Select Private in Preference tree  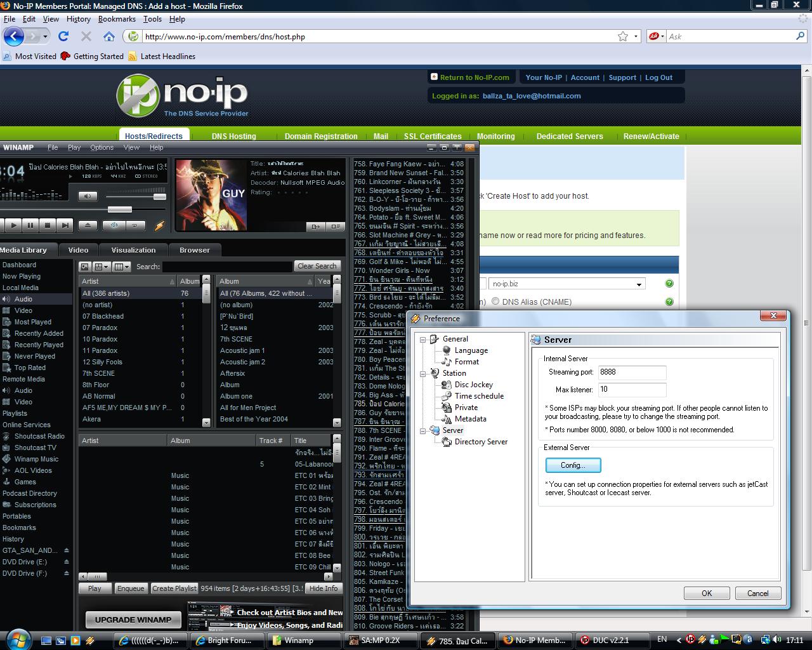tap(466, 408)
